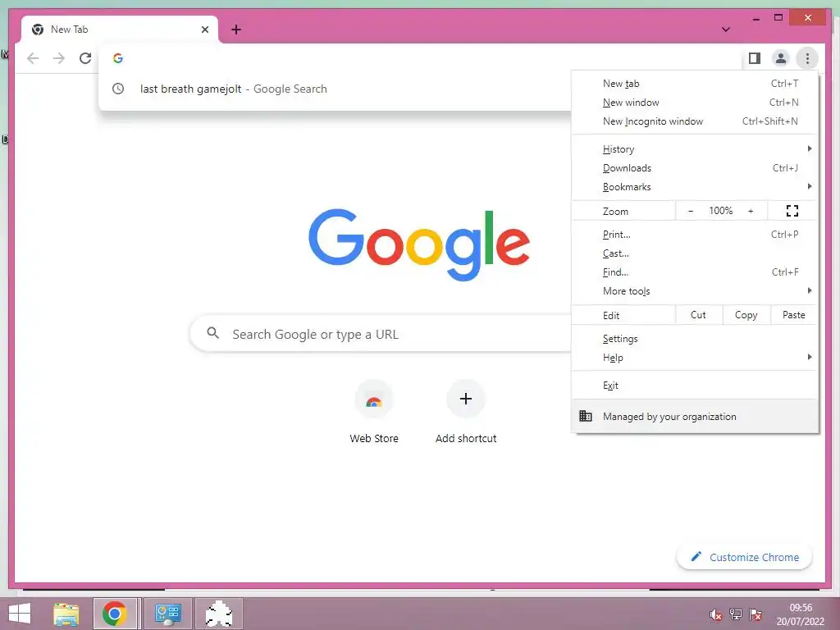840x630 pixels.
Task: Click the Customize Chrome button
Action: [x=744, y=557]
